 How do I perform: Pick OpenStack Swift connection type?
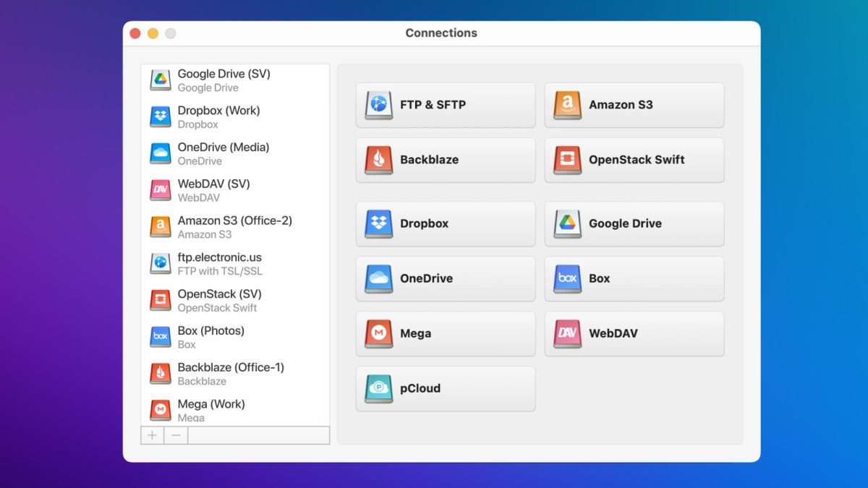(x=634, y=160)
